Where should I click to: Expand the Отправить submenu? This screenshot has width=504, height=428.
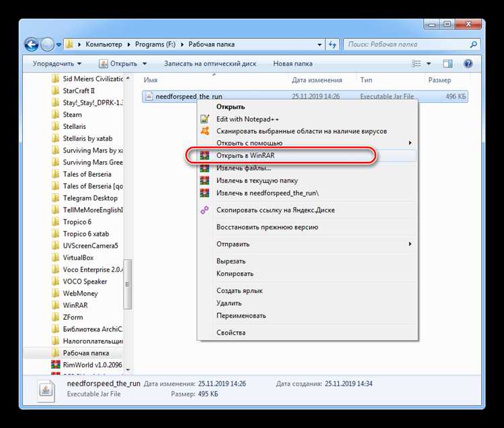click(x=307, y=244)
